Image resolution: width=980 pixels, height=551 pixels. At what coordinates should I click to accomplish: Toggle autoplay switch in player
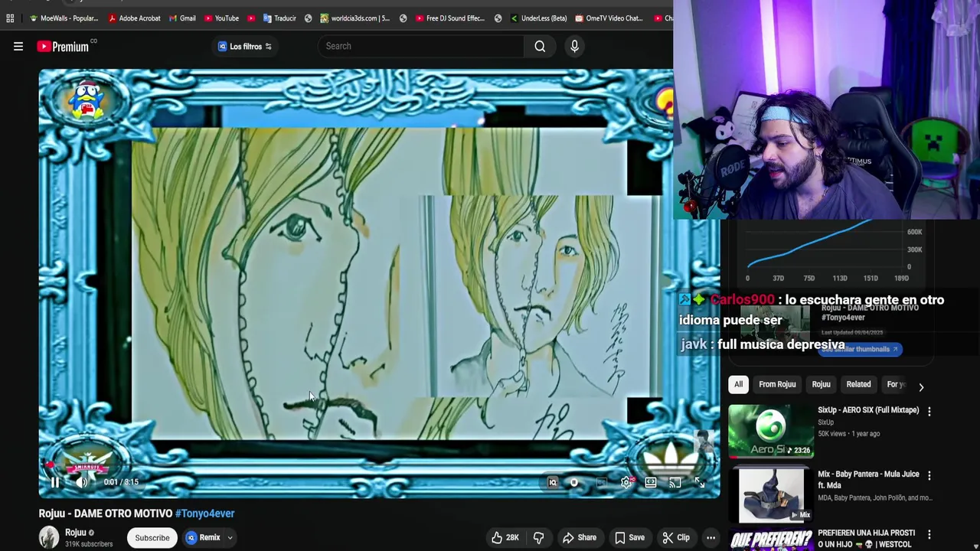pos(574,482)
